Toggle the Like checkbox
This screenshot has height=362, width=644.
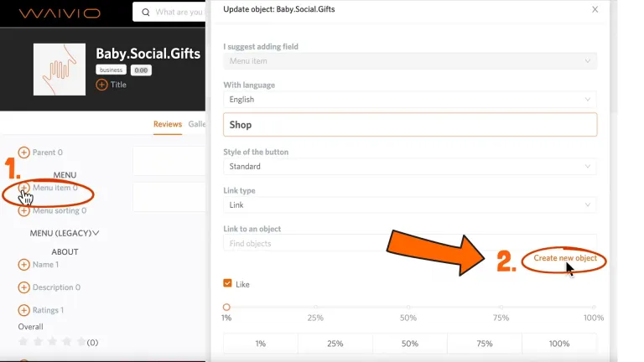point(227,283)
